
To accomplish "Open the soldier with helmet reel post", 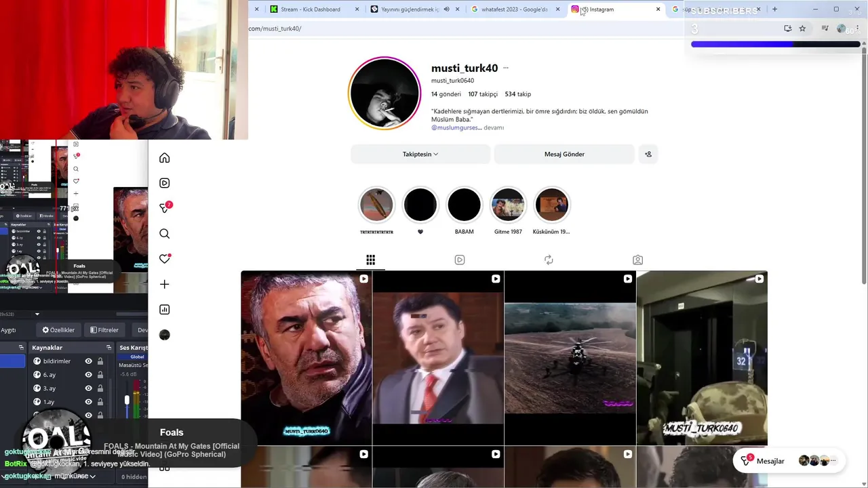I will [702, 358].
